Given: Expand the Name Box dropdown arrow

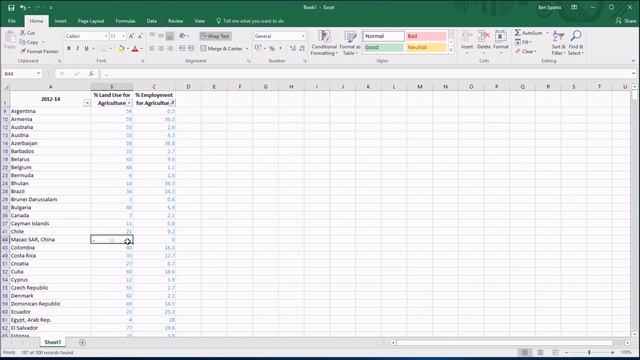Looking at the screenshot, I should (x=38, y=74).
